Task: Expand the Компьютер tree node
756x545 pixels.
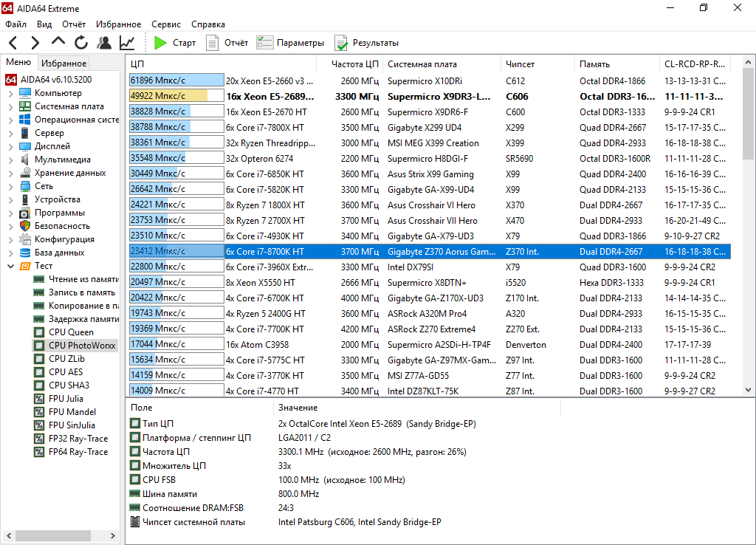Action: coord(10,93)
